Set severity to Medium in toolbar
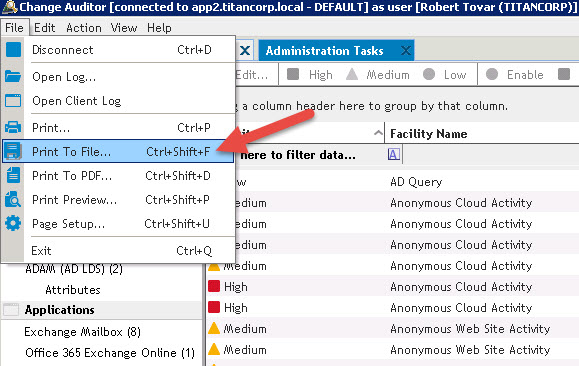The height and width of the screenshot is (366, 579). pyautogui.click(x=378, y=75)
